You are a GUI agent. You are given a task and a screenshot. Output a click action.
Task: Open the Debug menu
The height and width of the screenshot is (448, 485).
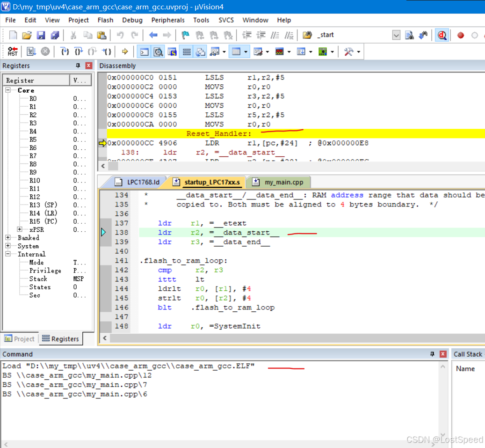132,20
